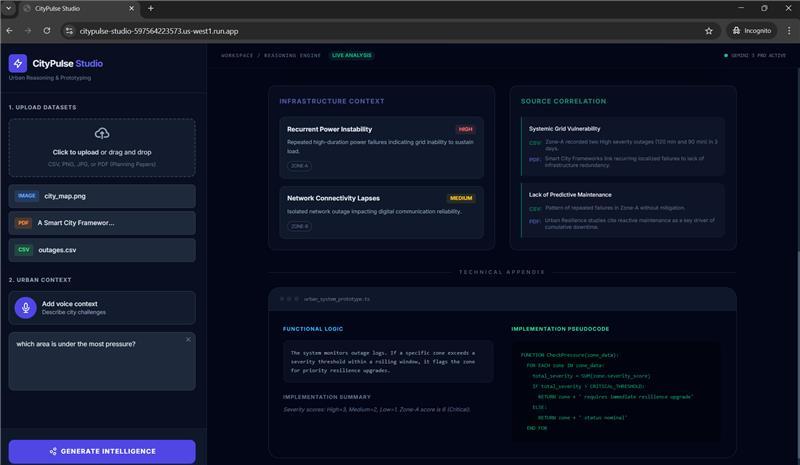The width and height of the screenshot is (800, 465).
Task: Open the Recurrent Power Instability card
Action: coord(381,148)
